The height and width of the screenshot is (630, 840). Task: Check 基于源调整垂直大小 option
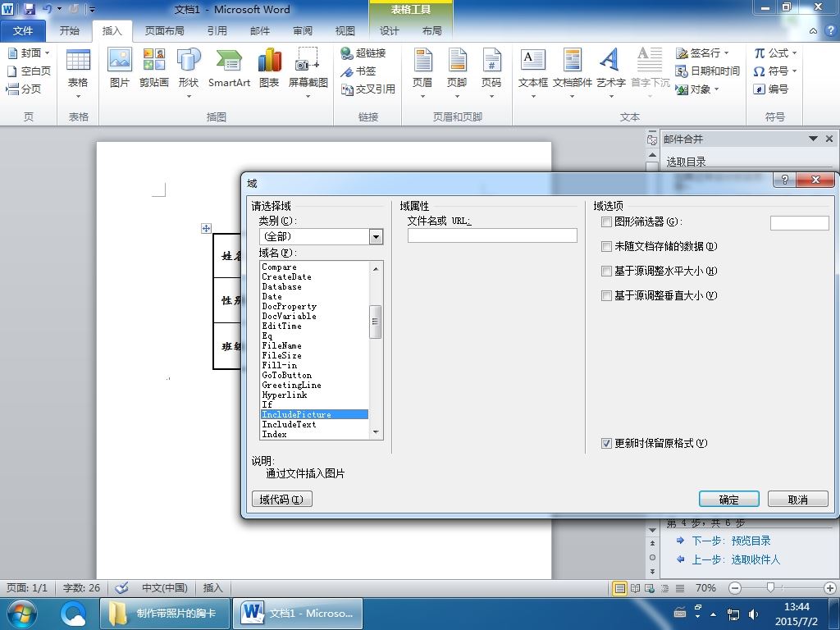606,295
